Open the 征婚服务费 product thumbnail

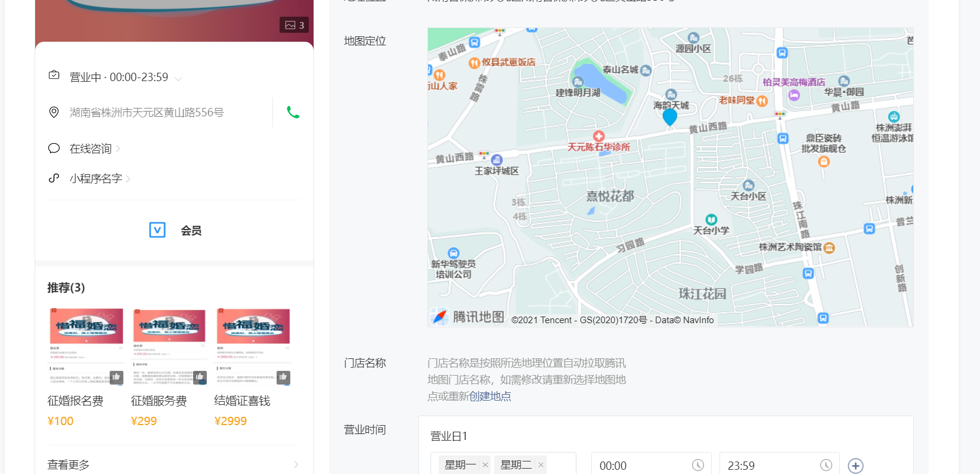pos(169,347)
